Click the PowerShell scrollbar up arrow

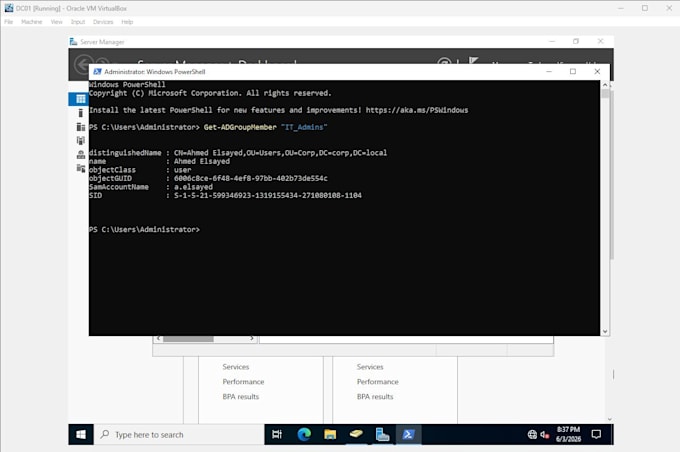pyautogui.click(x=605, y=85)
